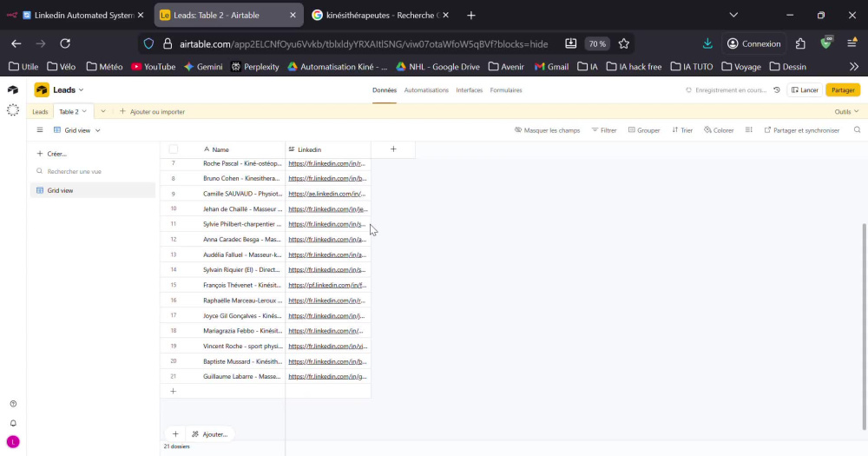Click the green shield extension icon
The image size is (868, 456).
pos(826,43)
